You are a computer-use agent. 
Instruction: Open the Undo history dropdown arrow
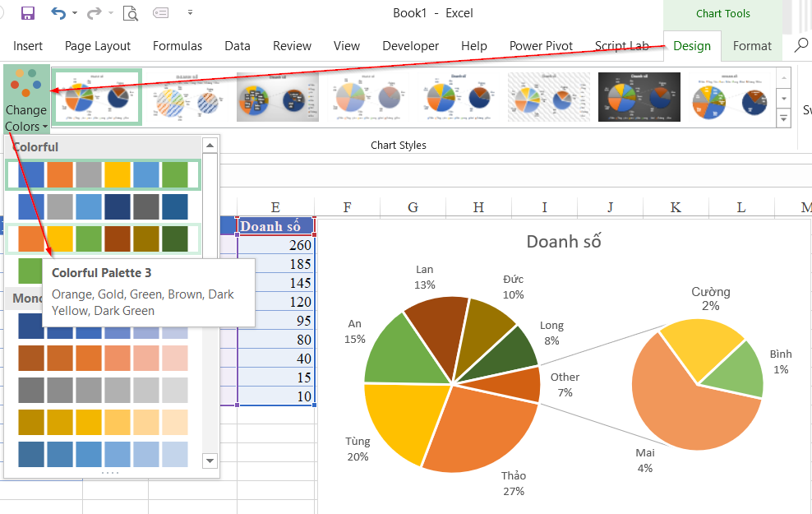click(x=74, y=14)
